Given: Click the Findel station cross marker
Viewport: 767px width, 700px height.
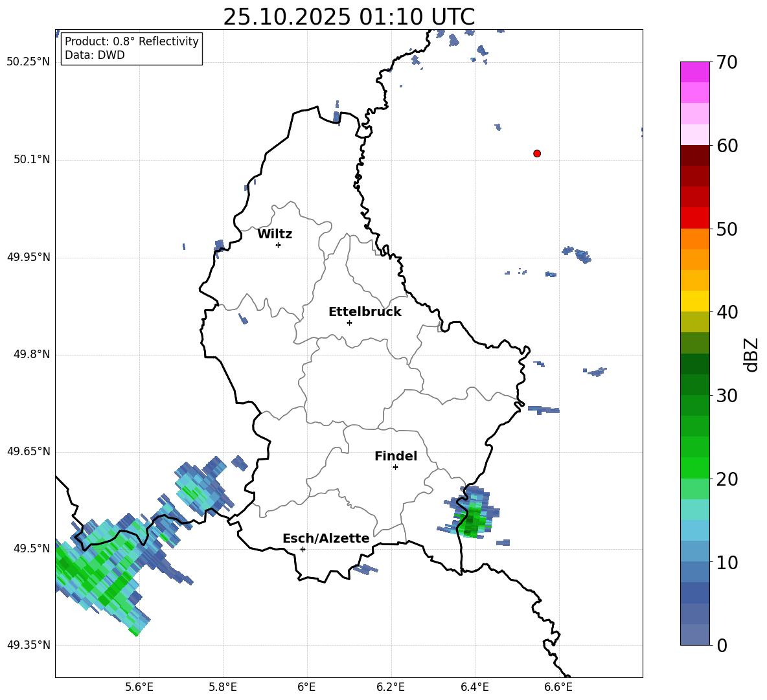Looking at the screenshot, I should pos(395,468).
